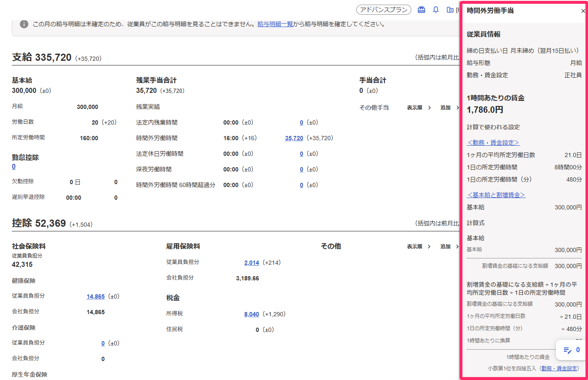Click 追加 in the その他 deduction section
This screenshot has width=588, height=380.
point(449,247)
